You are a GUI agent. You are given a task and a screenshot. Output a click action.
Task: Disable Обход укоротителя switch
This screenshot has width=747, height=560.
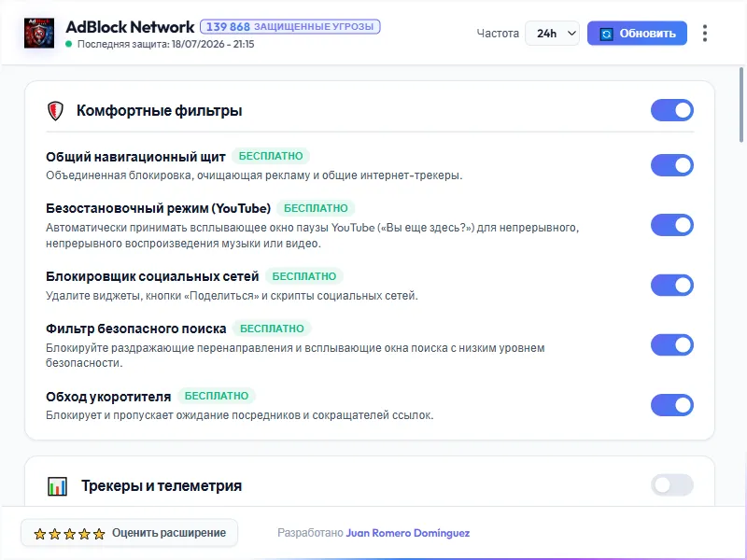[671, 405]
